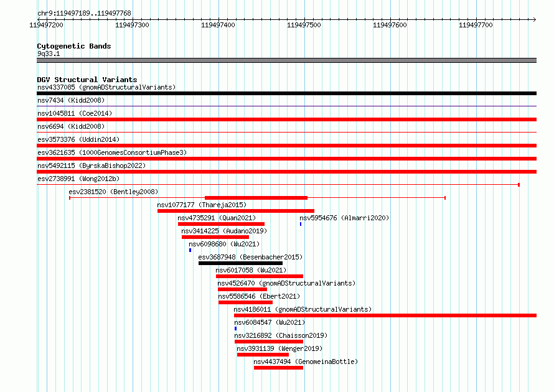Select the red nsv1045811 variant bar
The width and height of the screenshot is (554, 392).
[286, 119]
